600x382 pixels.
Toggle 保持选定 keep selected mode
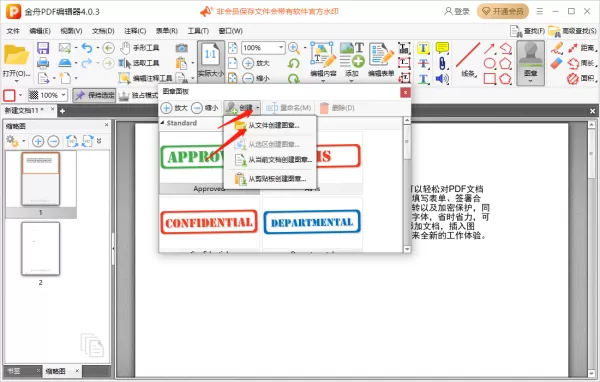pos(94,95)
